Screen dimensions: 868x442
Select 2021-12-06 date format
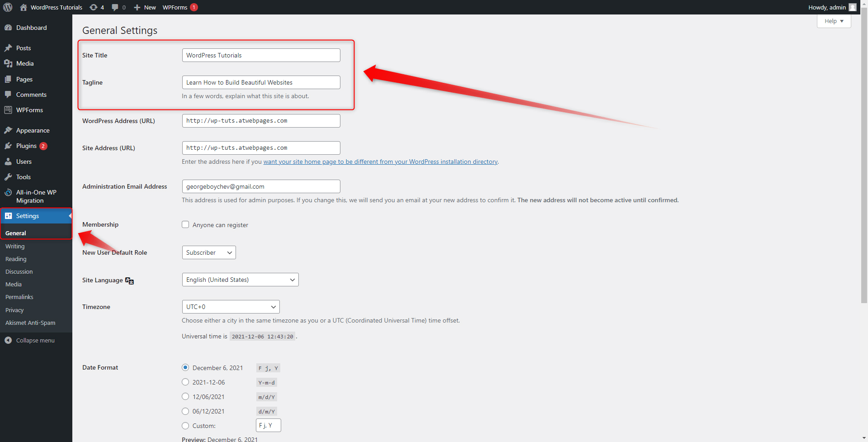[185, 382]
